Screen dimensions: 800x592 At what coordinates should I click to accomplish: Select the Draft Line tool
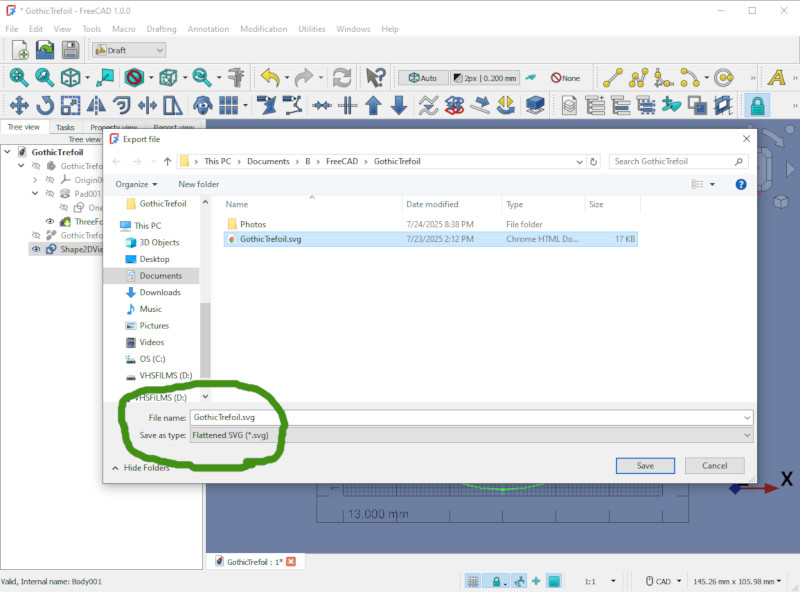[612, 78]
